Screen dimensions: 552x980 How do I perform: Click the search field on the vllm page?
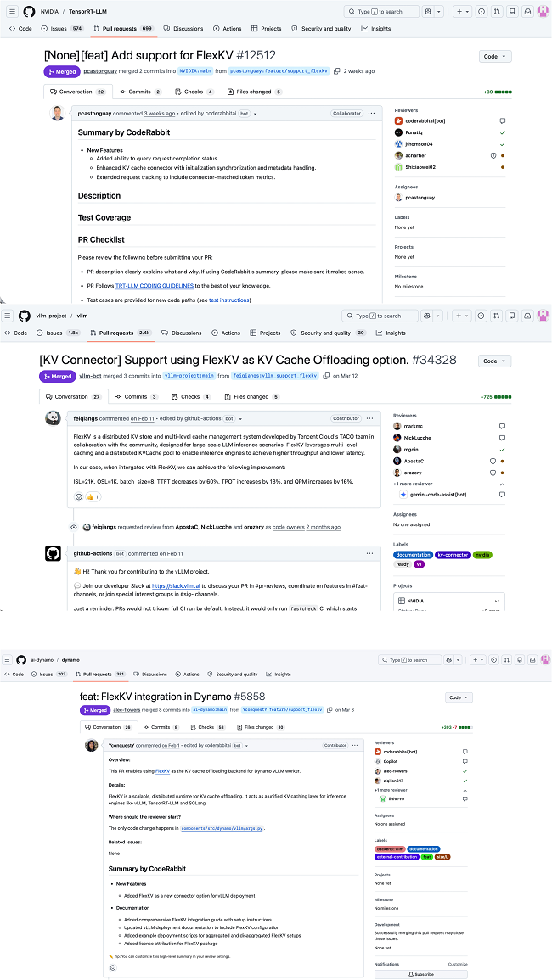point(380,316)
